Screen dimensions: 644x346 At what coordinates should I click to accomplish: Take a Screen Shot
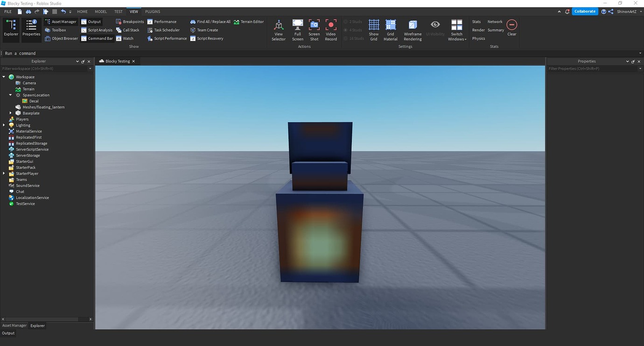[x=314, y=30]
